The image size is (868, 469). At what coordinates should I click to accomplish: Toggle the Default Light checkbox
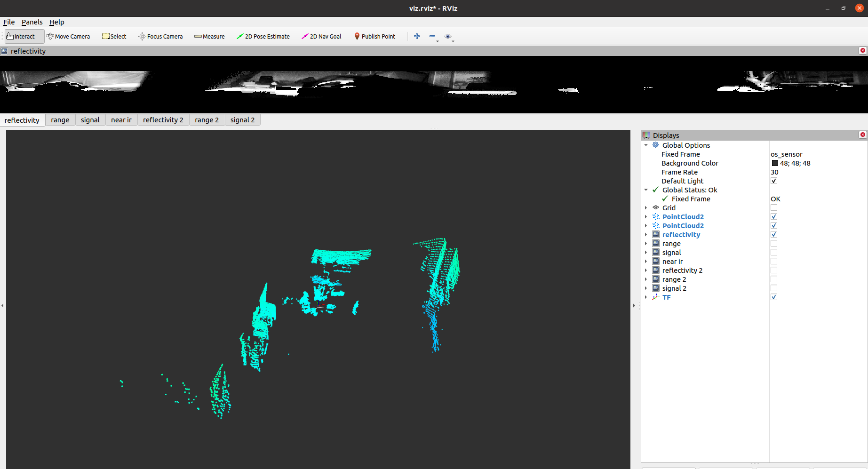(x=774, y=181)
